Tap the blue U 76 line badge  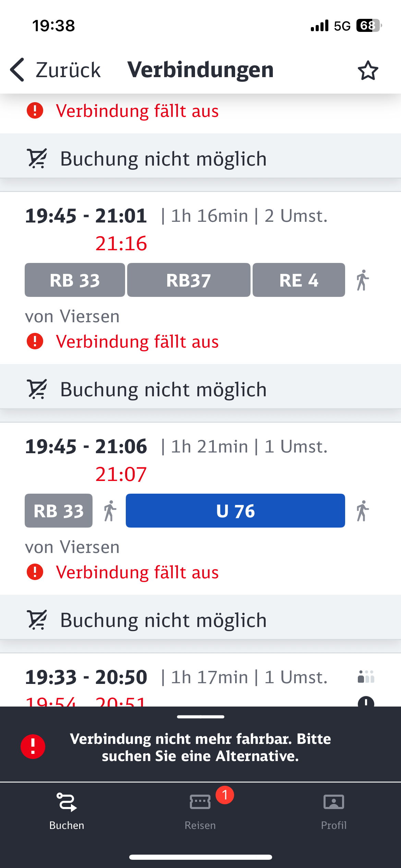click(235, 511)
